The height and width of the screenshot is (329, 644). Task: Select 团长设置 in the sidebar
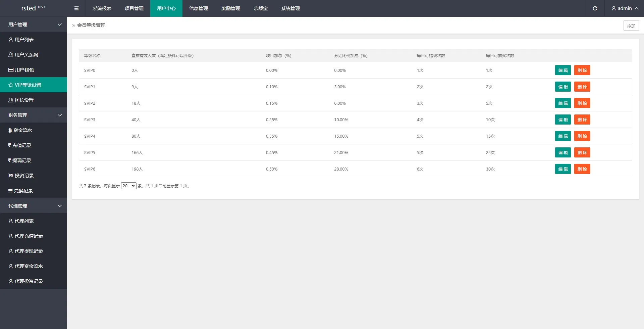pos(24,100)
